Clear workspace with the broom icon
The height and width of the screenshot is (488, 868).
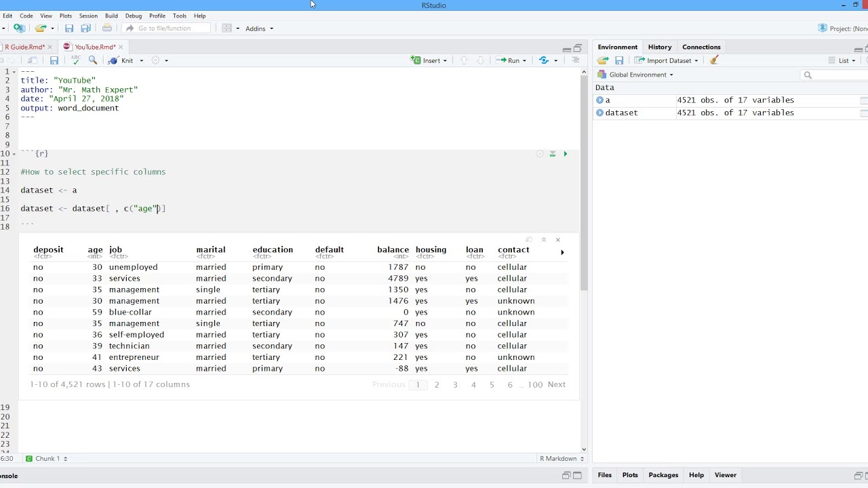[x=714, y=60]
